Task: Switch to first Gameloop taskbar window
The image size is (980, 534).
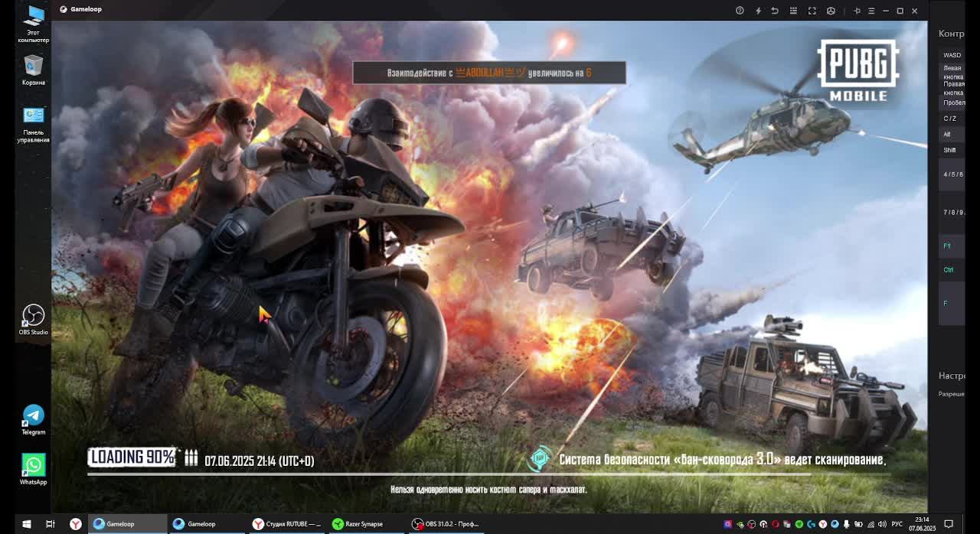Action: (128, 524)
